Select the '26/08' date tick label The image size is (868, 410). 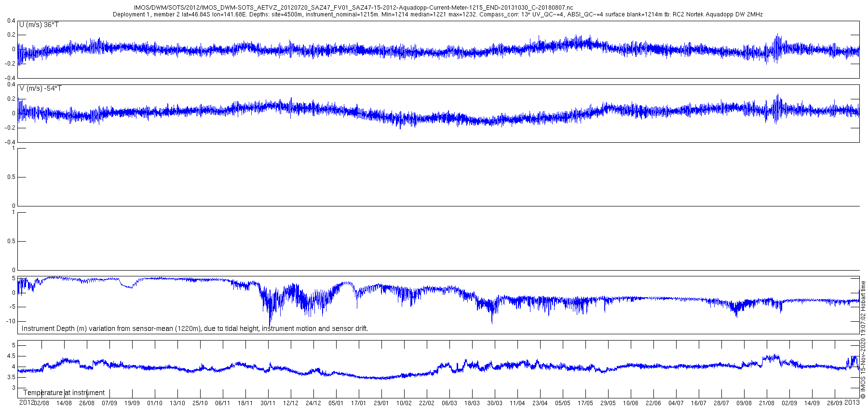[87, 403]
